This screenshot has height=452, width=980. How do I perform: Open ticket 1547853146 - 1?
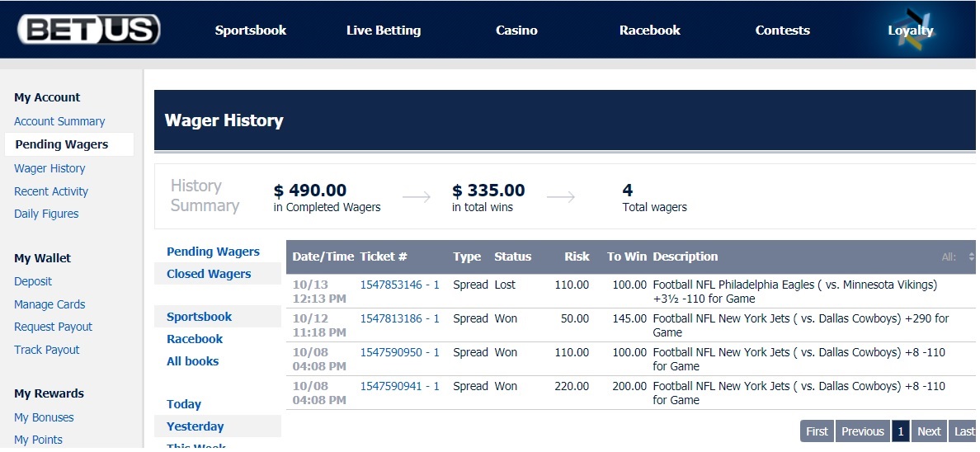[x=400, y=285]
